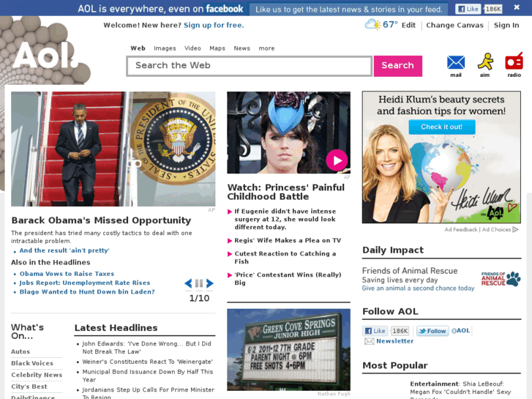Open Black Voices section

(x=32, y=363)
